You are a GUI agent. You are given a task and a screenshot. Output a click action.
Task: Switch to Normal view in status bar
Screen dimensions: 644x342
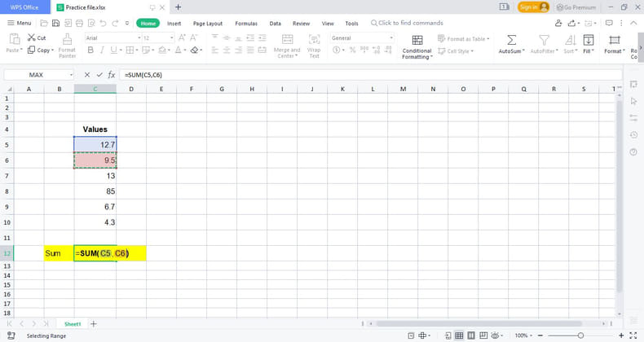pyautogui.click(x=459, y=335)
